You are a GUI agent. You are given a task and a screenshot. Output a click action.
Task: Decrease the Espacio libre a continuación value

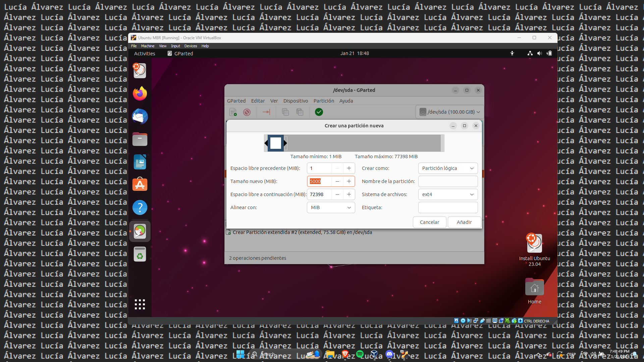(337, 194)
